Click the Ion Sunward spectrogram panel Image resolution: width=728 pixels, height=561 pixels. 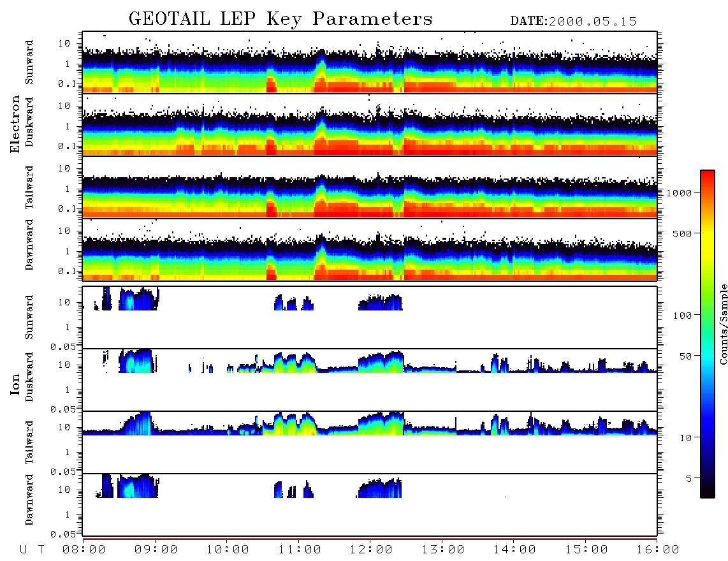[x=370, y=317]
